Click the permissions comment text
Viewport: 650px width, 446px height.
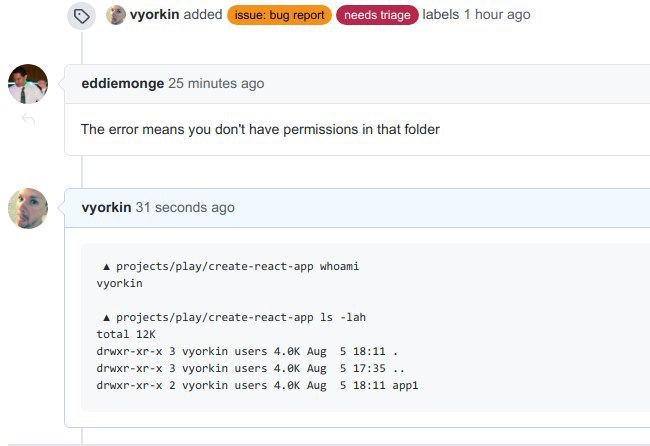coord(260,129)
